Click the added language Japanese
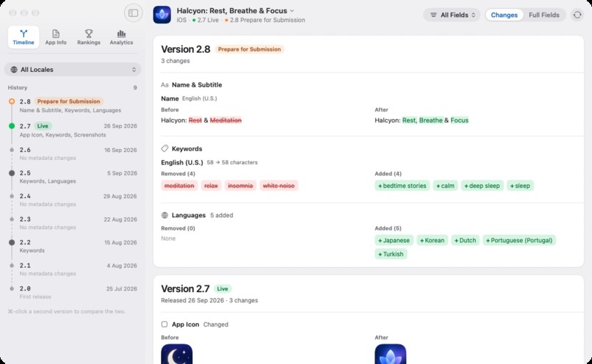The image size is (592, 364). (394, 240)
